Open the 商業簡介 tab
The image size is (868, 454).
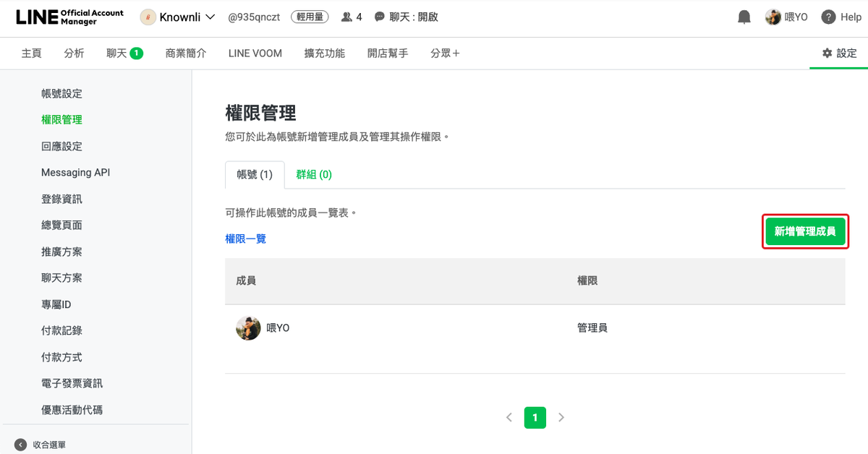tap(186, 53)
